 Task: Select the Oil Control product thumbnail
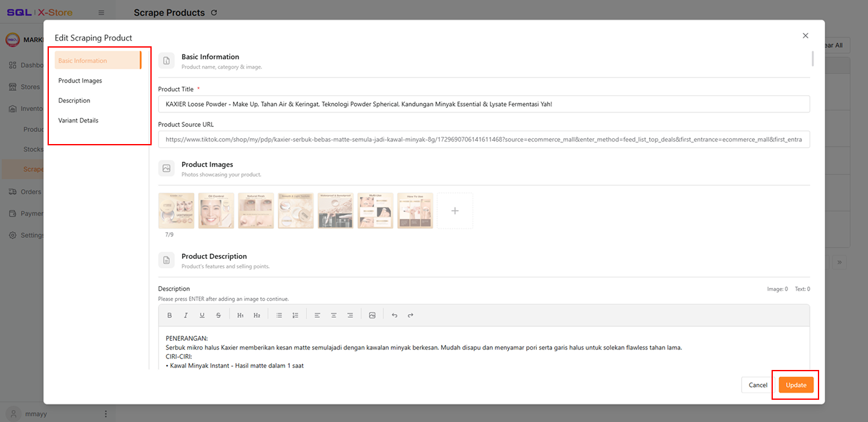point(216,211)
